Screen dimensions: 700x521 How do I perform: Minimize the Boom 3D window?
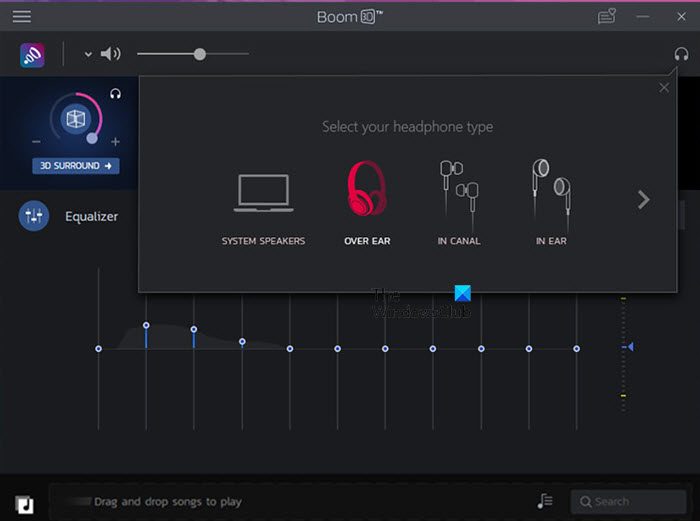coord(643,17)
